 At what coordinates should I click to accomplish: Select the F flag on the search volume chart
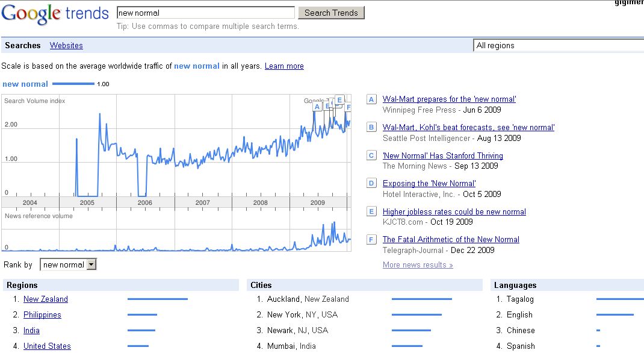pyautogui.click(x=348, y=107)
